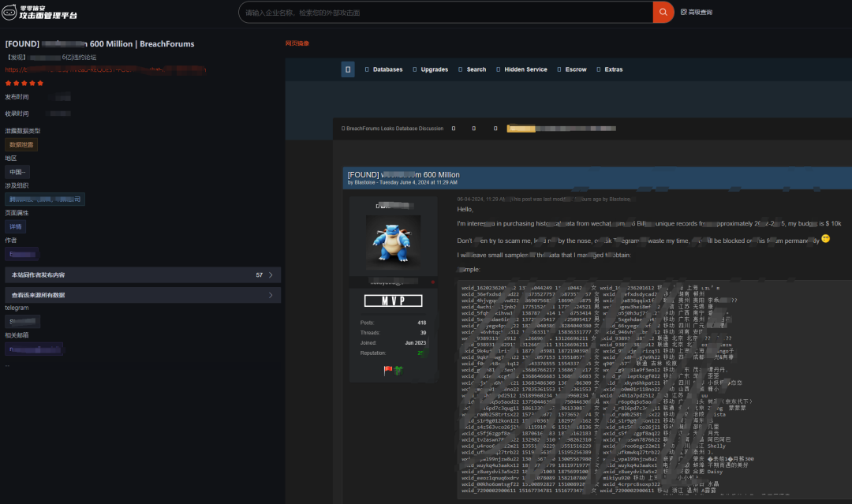
Task: Select the 数据泄露 data type tag
Action: pos(21,144)
